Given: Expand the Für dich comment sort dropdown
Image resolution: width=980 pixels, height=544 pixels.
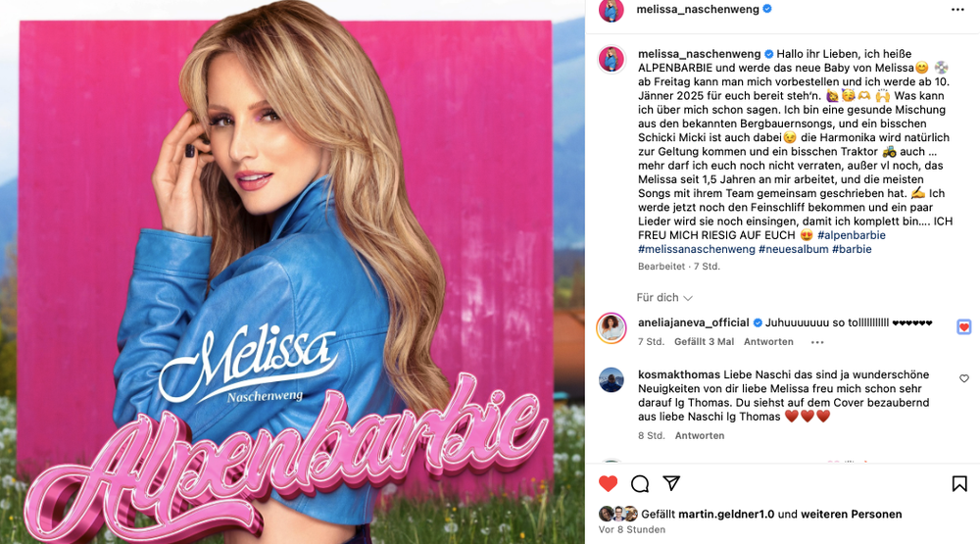Looking at the screenshot, I should click(x=663, y=298).
